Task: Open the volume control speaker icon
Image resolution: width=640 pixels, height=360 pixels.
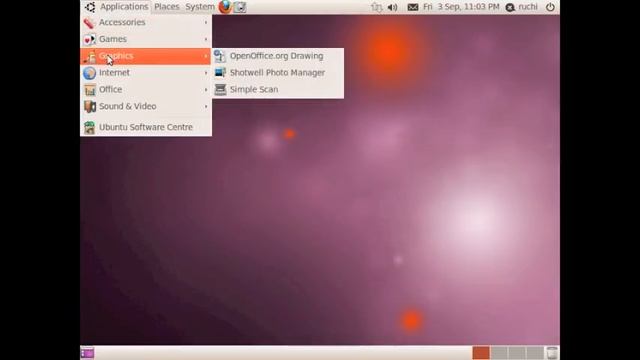Action: [392, 7]
